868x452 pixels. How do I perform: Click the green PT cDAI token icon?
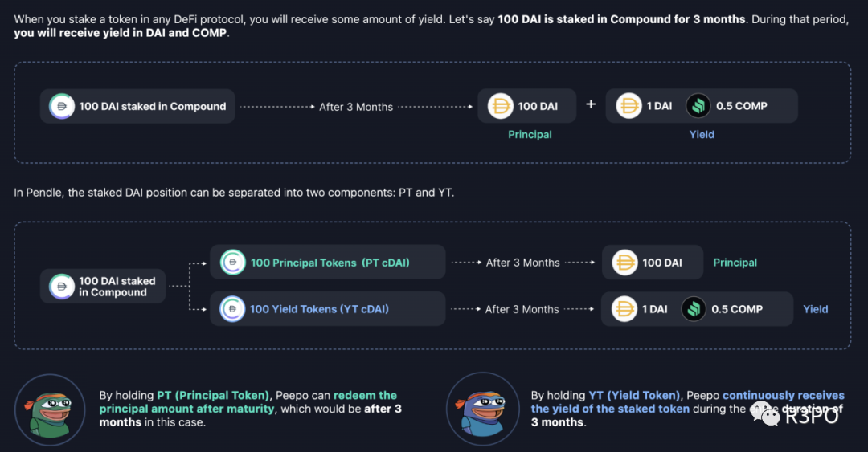click(x=232, y=263)
